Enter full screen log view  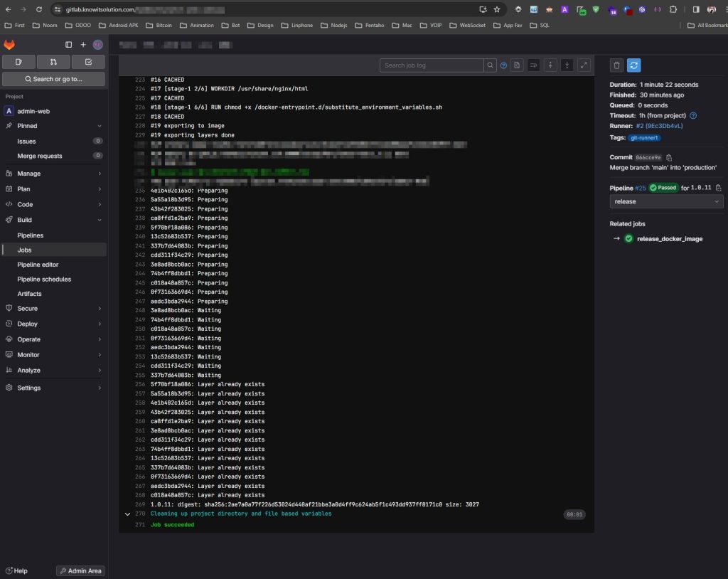click(584, 65)
